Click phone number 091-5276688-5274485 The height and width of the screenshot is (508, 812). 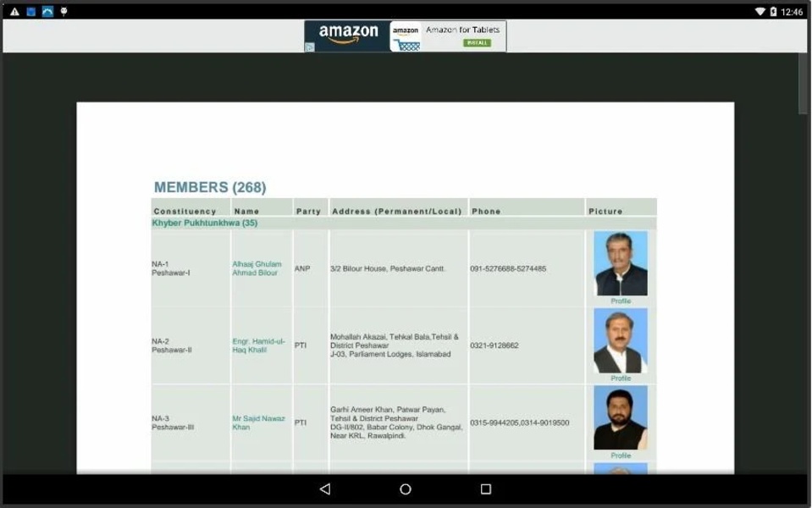pyautogui.click(x=508, y=268)
